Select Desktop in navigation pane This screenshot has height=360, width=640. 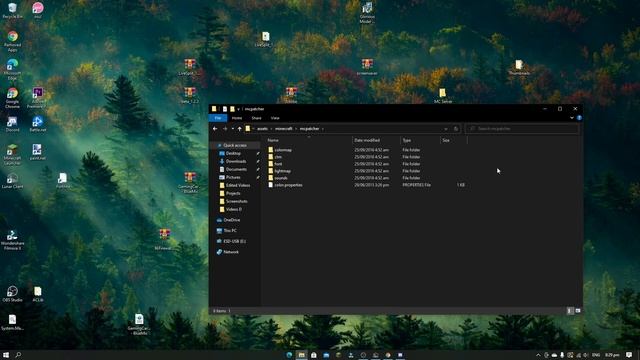233,153
